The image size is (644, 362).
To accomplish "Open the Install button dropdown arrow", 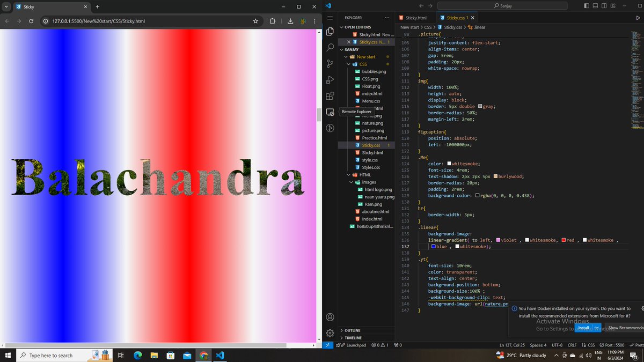I will [598, 328].
